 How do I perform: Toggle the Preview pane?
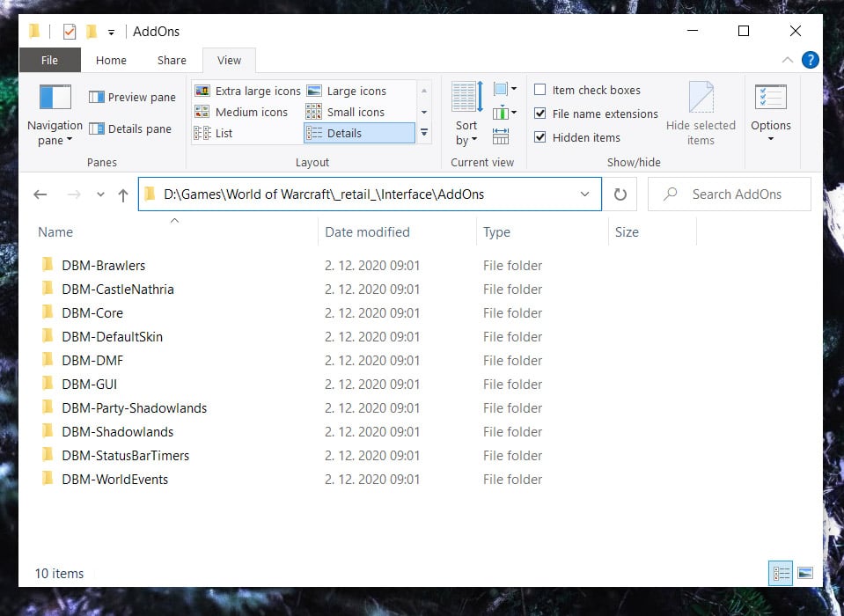coord(132,98)
